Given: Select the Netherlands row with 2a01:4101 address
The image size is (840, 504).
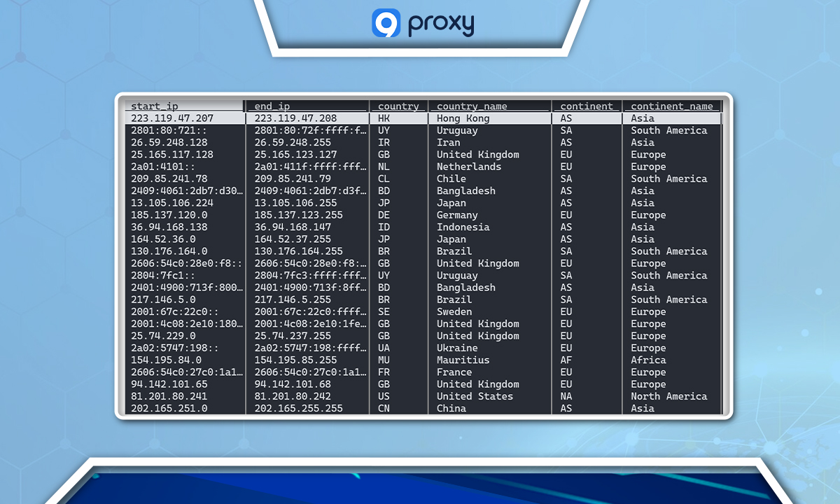Looking at the screenshot, I should [x=420, y=167].
